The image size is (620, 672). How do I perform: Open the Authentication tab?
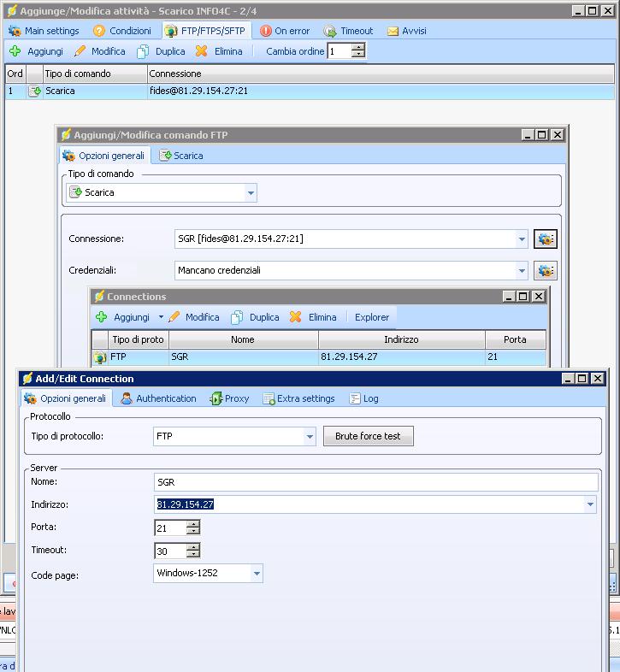tap(158, 398)
